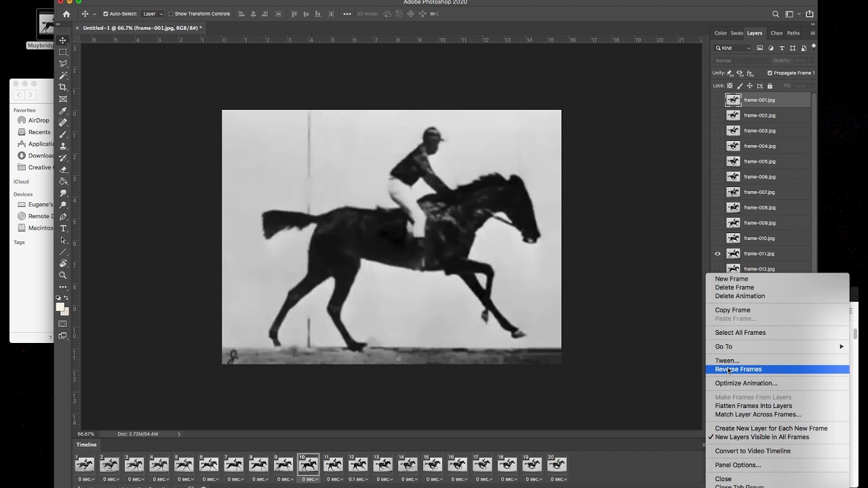The image size is (868, 488).
Task: Select the Paint Bucket tool
Action: click(x=63, y=181)
